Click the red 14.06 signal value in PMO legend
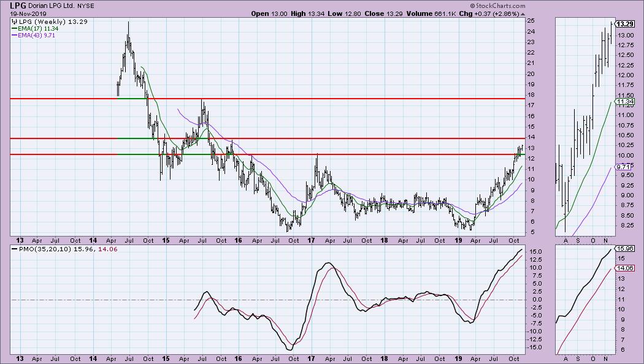The width and height of the screenshot is (644, 364). (107, 249)
